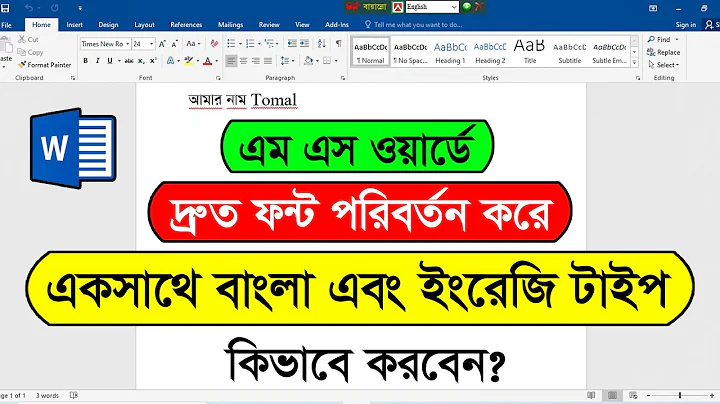Switch to Web Layout view
Screen dimensions: 720x404
tap(633, 395)
